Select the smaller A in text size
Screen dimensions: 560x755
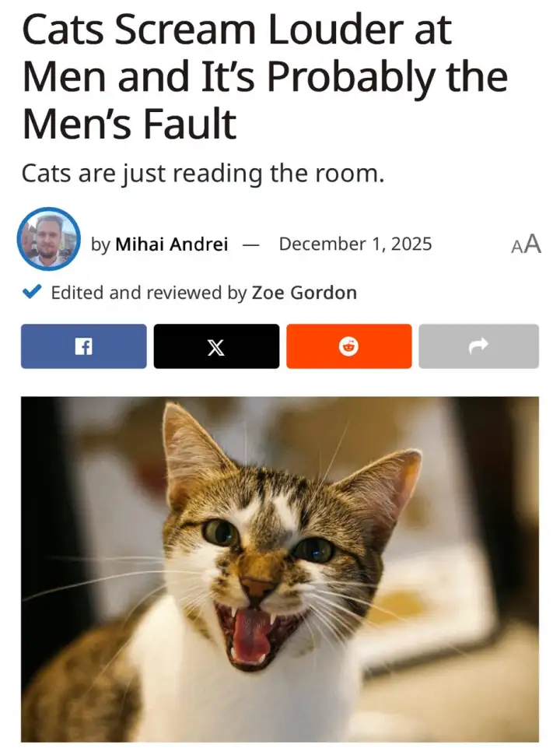516,247
